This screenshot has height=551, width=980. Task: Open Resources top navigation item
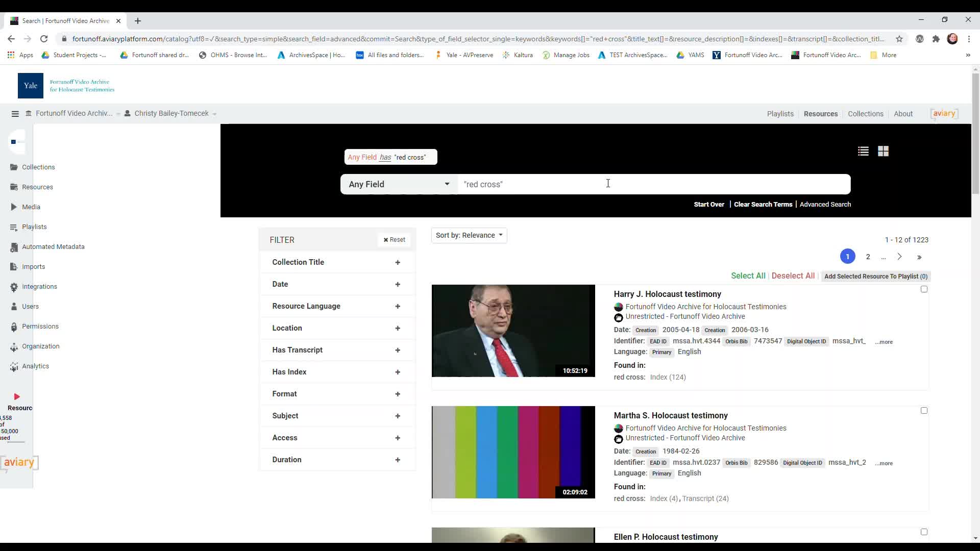coord(820,114)
